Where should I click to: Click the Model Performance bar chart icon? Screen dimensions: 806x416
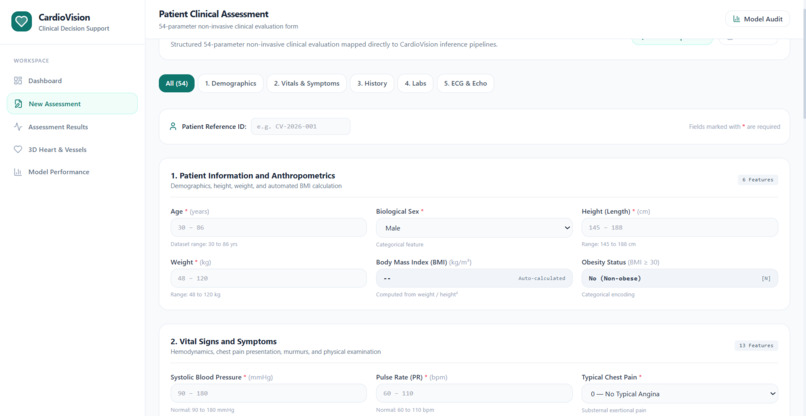click(x=18, y=172)
